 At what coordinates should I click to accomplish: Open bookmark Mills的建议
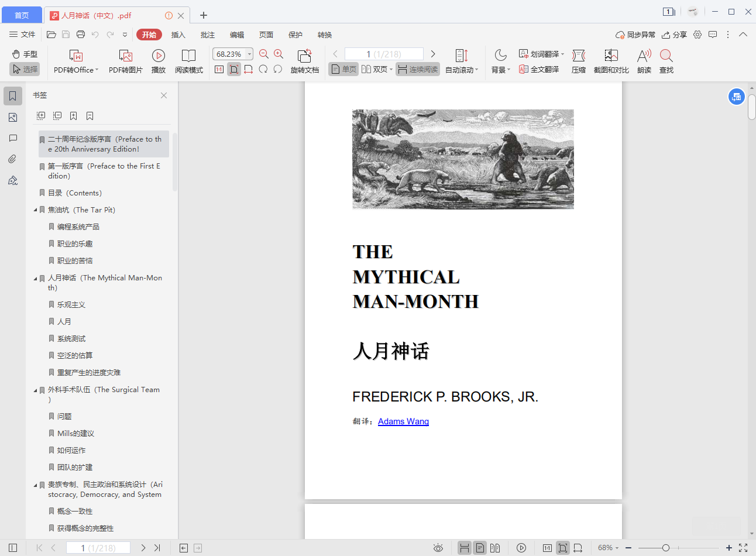pos(75,433)
